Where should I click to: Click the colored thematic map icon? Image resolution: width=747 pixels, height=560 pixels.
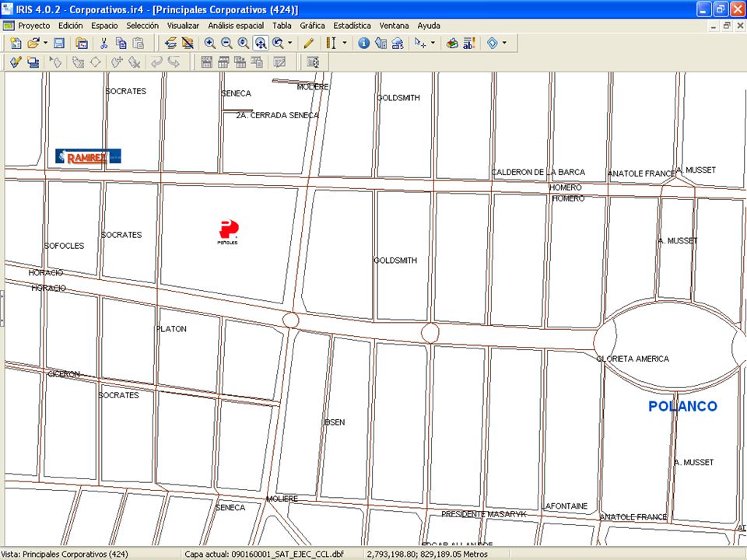(452, 44)
